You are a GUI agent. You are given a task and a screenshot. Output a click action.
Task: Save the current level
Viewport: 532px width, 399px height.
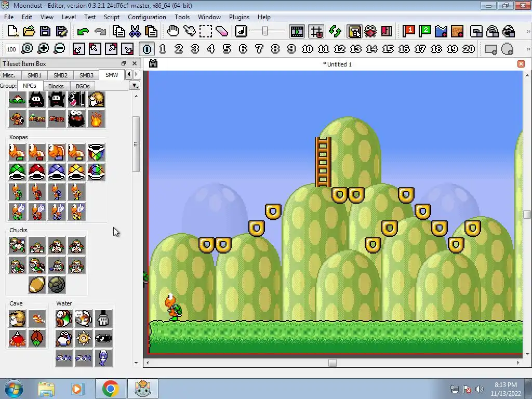[x=45, y=31]
